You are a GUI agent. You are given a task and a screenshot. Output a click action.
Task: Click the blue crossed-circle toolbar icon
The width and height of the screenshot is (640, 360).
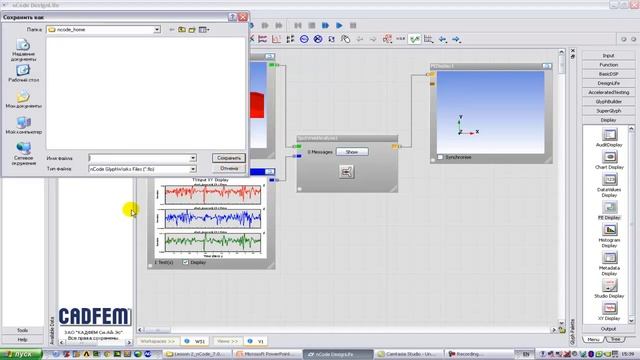tap(318, 39)
